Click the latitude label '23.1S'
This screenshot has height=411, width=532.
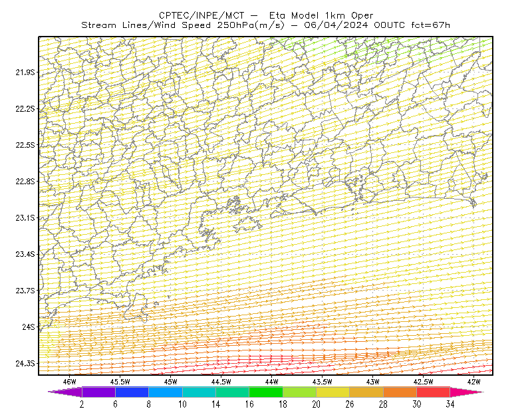pos(25,217)
